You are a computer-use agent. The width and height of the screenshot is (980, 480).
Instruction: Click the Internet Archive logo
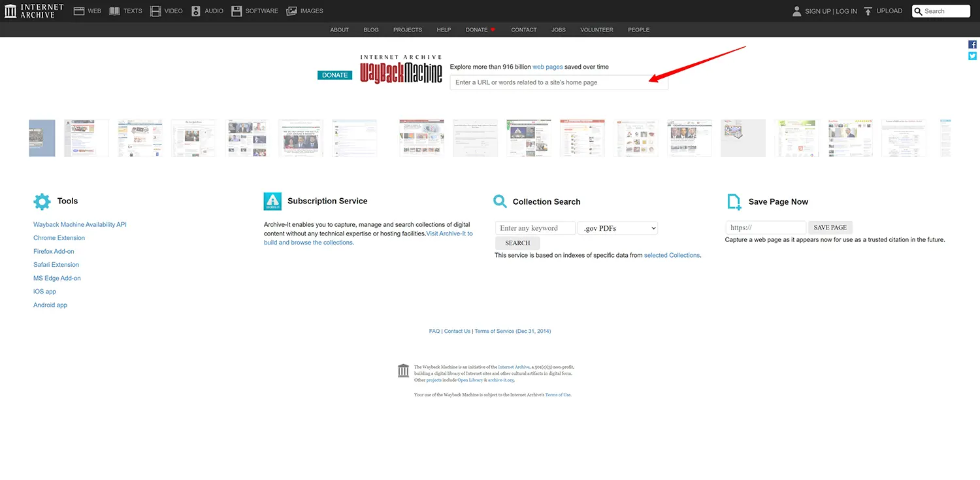click(34, 11)
